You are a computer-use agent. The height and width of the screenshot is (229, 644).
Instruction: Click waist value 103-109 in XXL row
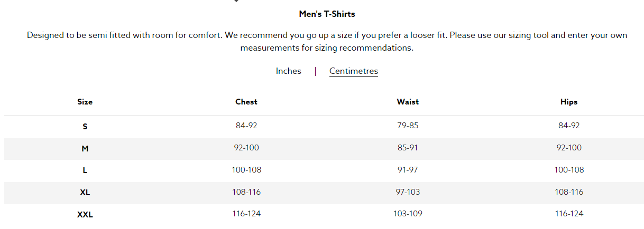click(x=408, y=214)
